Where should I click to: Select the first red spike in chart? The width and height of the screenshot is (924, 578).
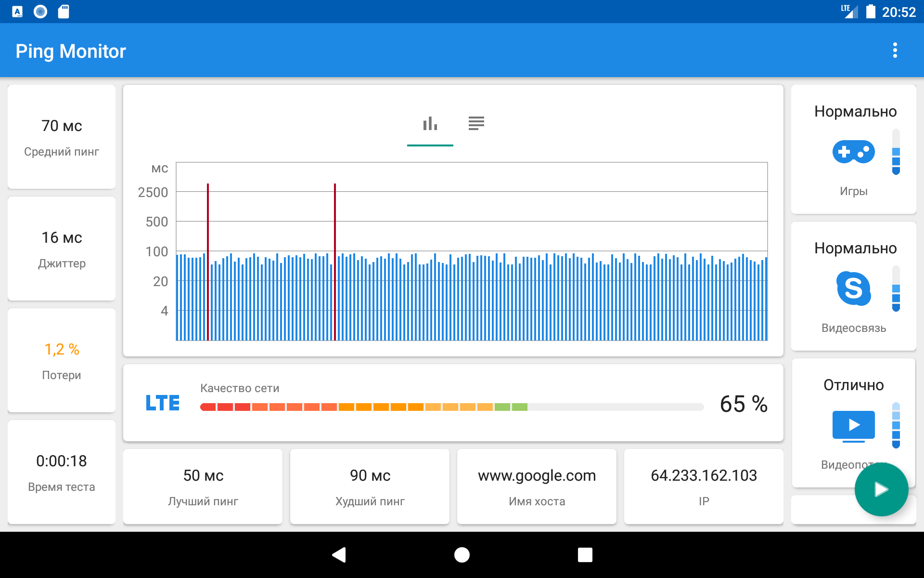point(208,262)
